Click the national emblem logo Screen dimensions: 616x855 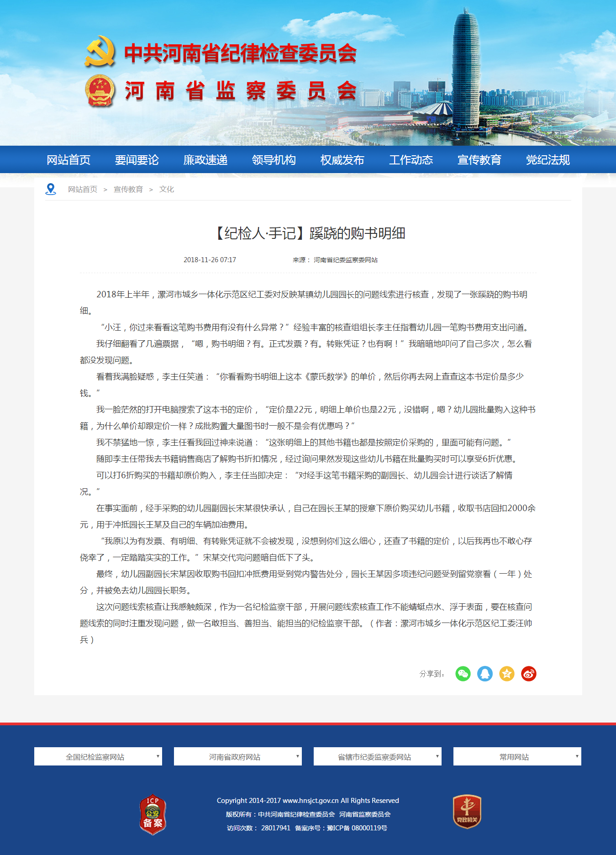coord(100,90)
